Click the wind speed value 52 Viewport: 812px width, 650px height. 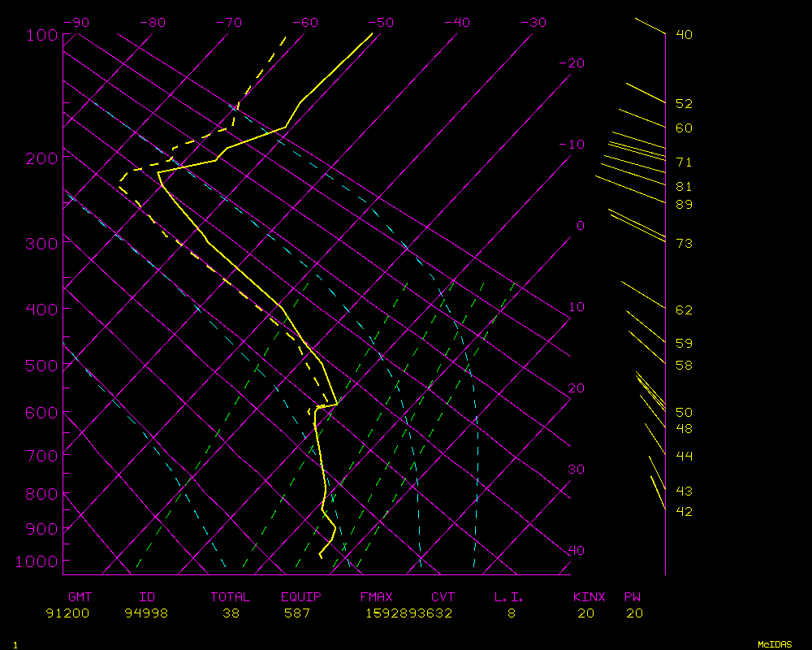pyautogui.click(x=684, y=104)
